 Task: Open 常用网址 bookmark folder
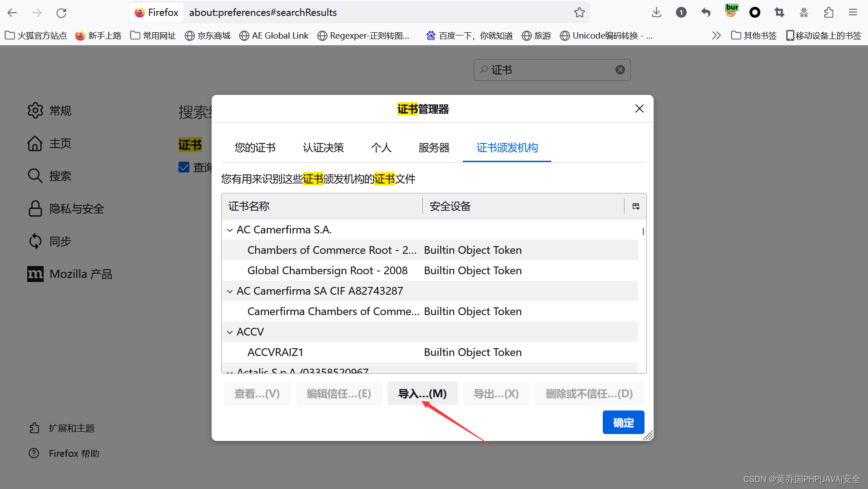(153, 35)
